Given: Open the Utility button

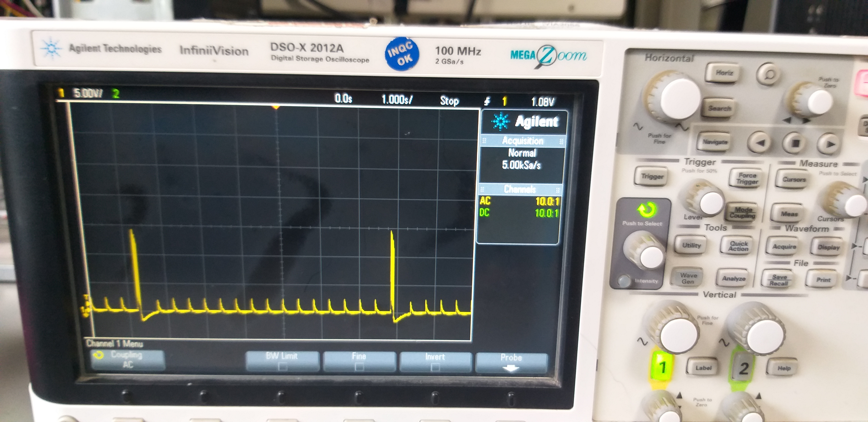Looking at the screenshot, I should point(691,245).
